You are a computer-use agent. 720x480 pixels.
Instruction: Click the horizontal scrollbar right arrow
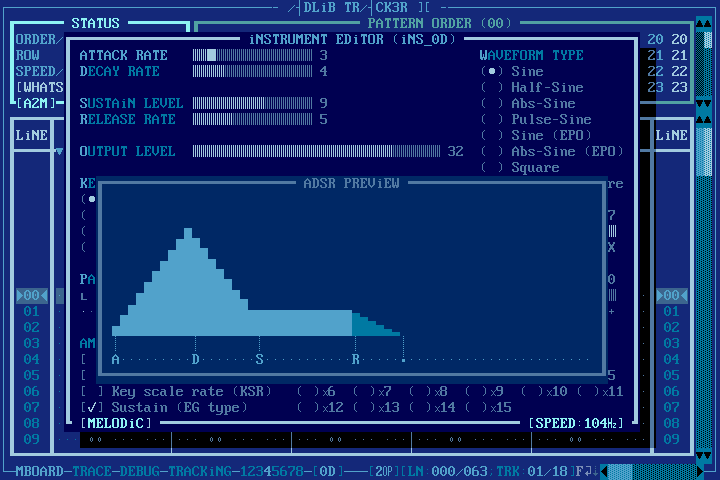[700, 471]
